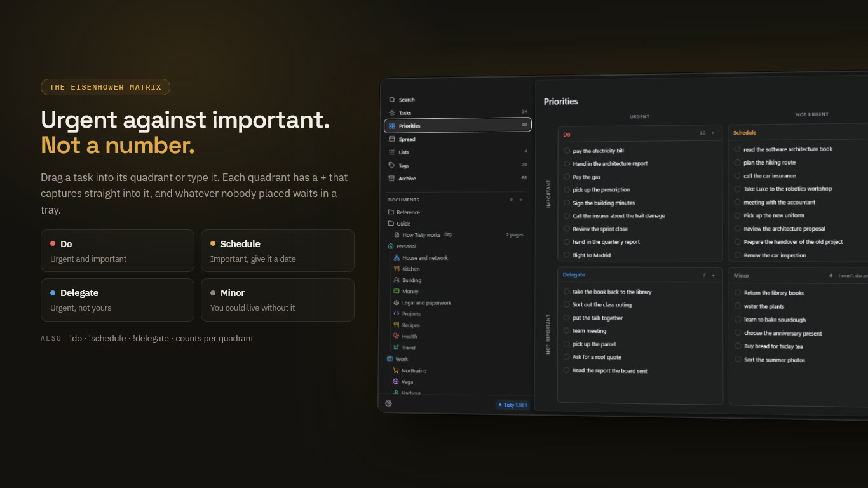Viewport: 868px width, 488px height.
Task: Click 'Ask for a roof quote' task text
Action: pyautogui.click(x=597, y=357)
